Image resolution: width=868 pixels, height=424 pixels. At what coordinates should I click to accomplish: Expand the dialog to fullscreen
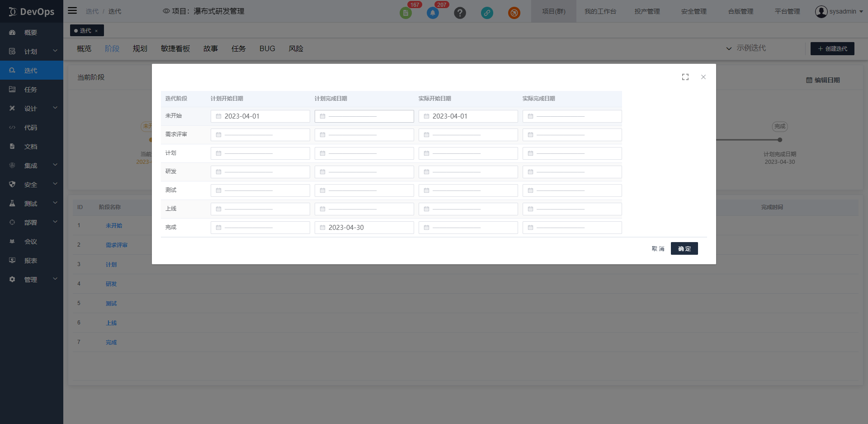click(x=685, y=77)
